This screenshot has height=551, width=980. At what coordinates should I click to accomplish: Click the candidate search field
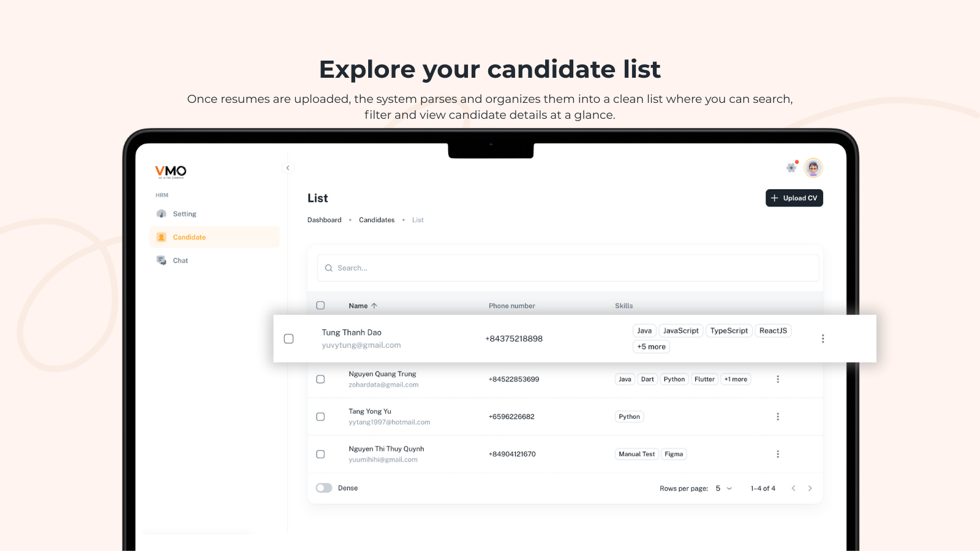pyautogui.click(x=568, y=268)
